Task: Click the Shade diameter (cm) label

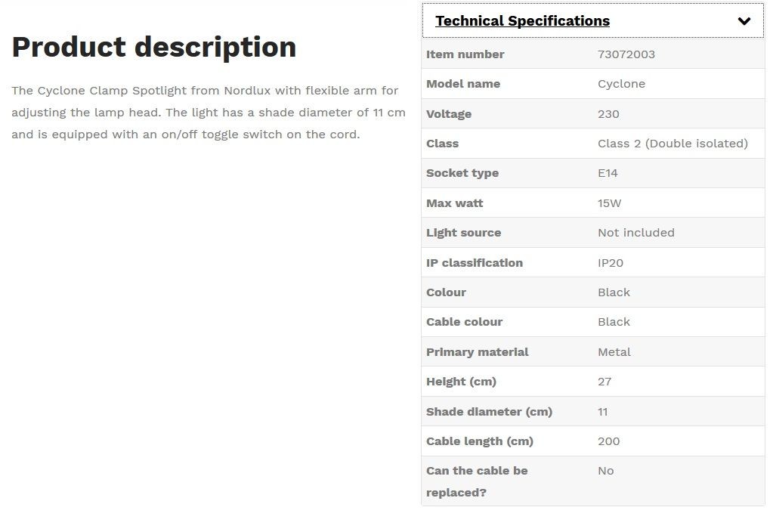Action: [x=489, y=412]
